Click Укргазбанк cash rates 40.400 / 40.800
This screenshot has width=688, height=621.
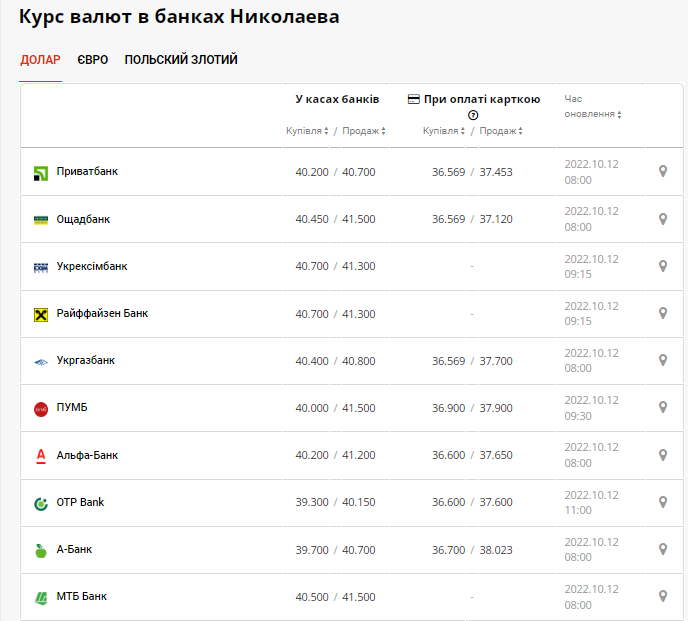click(x=335, y=361)
